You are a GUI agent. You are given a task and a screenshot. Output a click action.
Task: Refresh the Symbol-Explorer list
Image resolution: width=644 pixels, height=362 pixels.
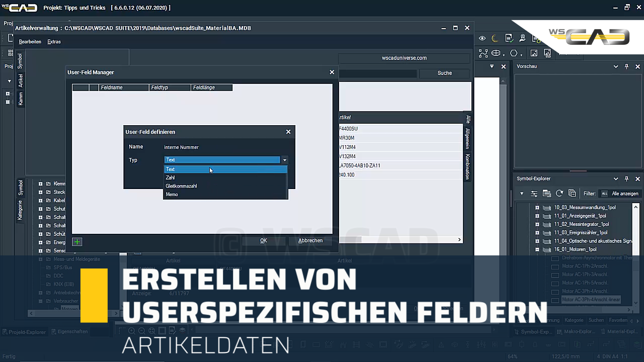(559, 193)
